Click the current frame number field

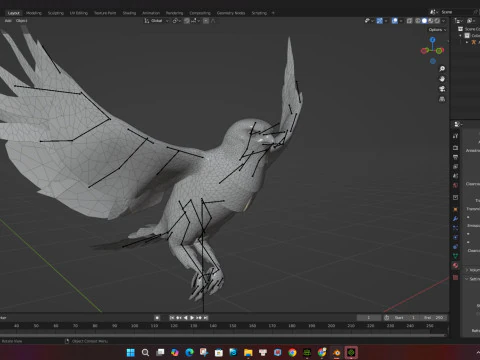(369, 318)
